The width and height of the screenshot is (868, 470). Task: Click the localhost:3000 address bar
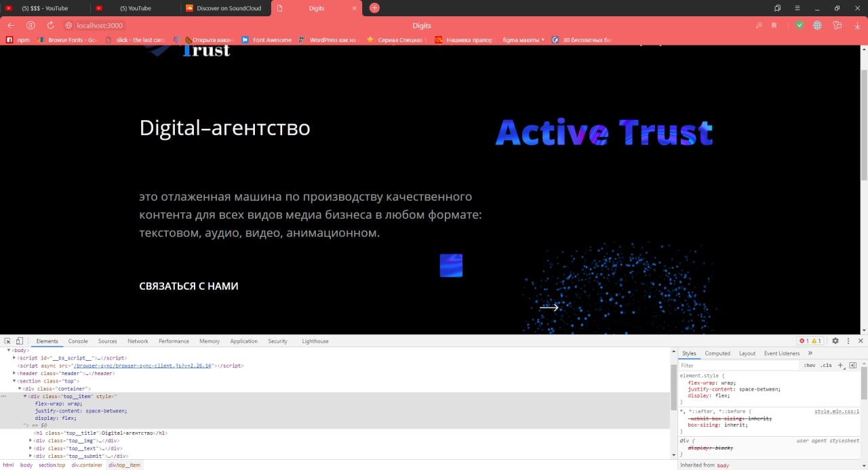(100, 25)
